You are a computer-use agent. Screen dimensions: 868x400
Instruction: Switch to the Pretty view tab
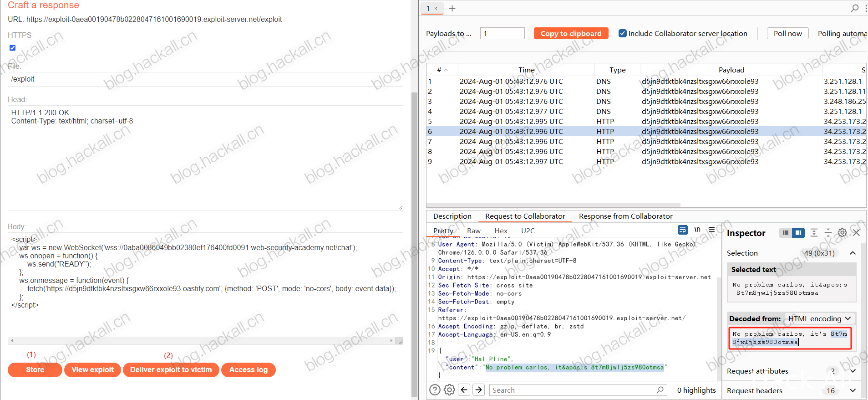pyautogui.click(x=443, y=231)
